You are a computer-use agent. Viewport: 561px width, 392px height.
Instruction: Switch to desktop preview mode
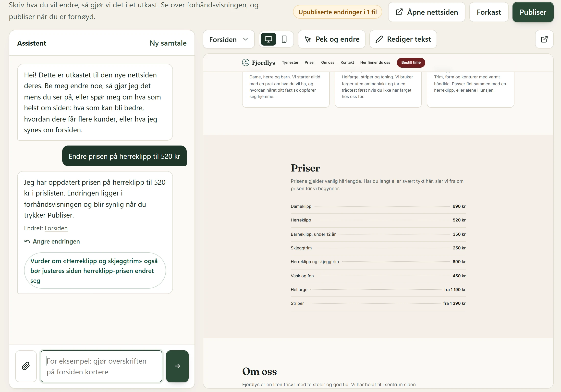tap(268, 39)
